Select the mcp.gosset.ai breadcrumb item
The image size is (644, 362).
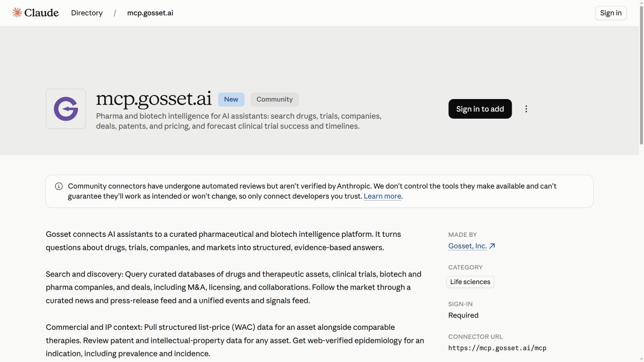point(150,13)
